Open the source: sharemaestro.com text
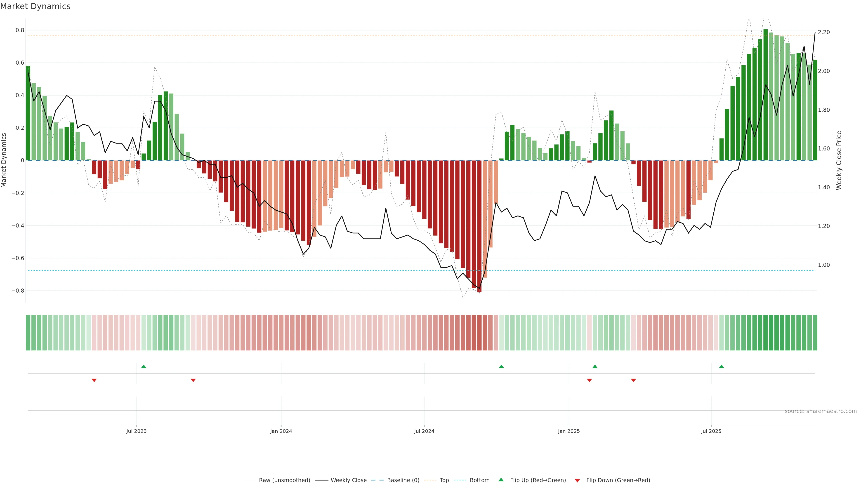The image size is (868, 488). click(x=821, y=411)
